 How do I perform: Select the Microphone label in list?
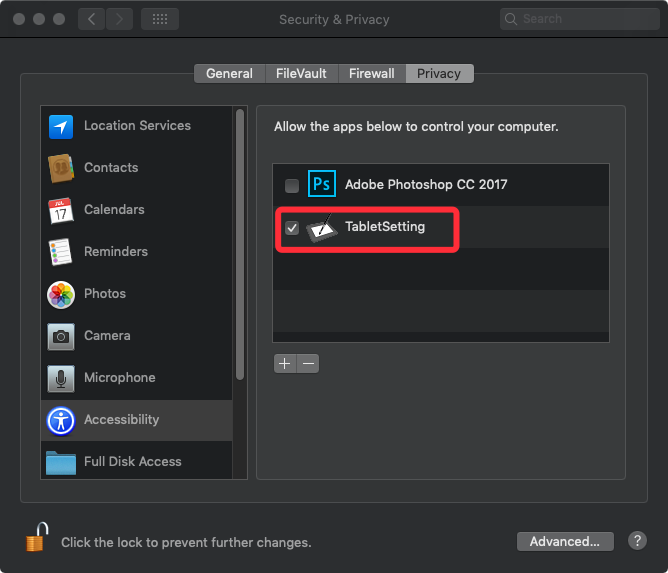point(120,377)
